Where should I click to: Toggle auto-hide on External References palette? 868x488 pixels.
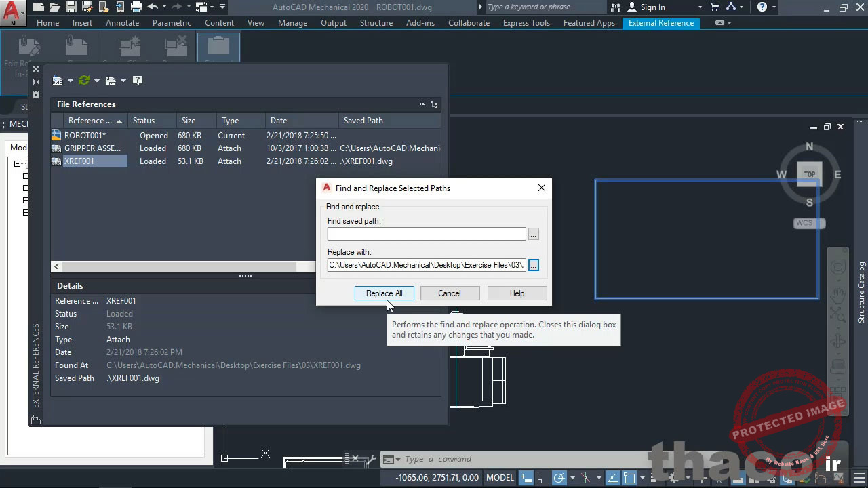36,82
